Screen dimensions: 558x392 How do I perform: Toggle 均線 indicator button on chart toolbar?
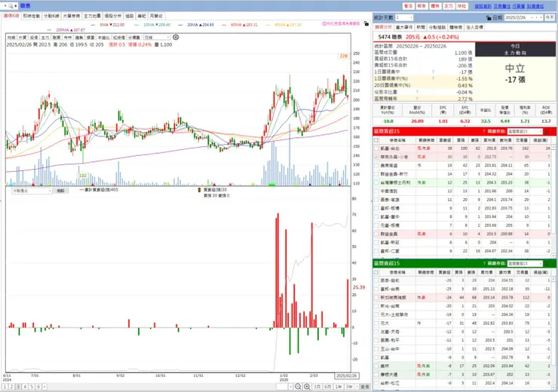(11, 38)
